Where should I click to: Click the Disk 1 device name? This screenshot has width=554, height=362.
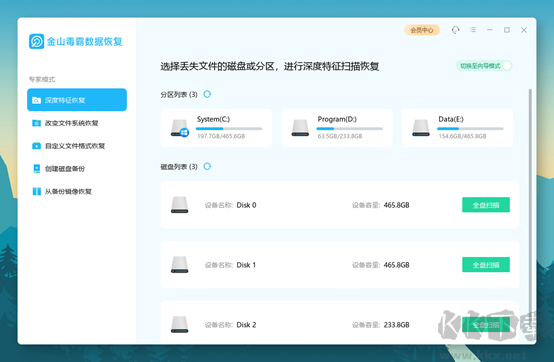(x=246, y=265)
